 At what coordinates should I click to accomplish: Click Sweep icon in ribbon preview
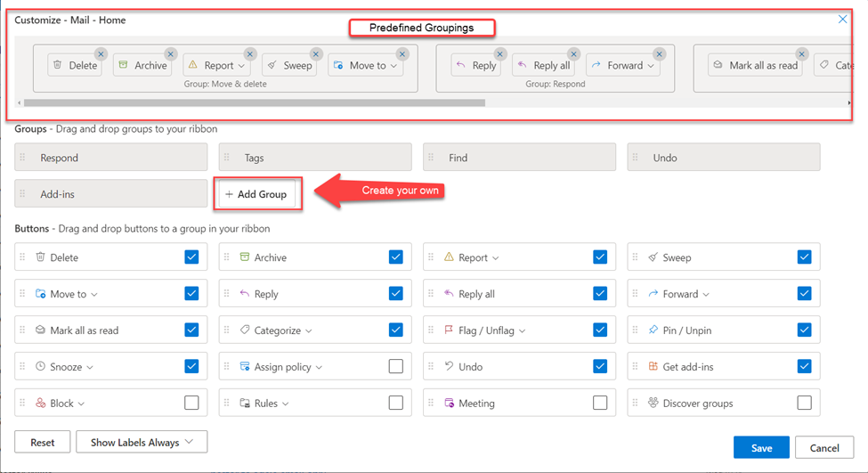pos(272,65)
